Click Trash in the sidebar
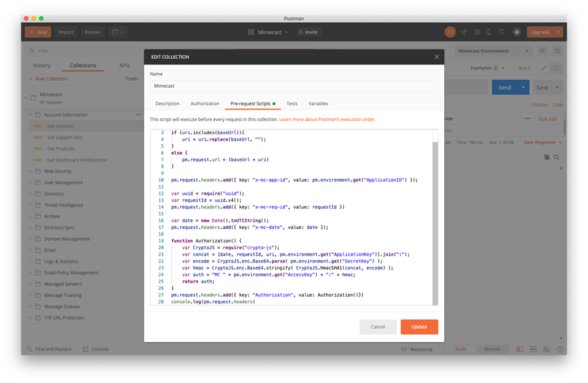 [x=131, y=79]
